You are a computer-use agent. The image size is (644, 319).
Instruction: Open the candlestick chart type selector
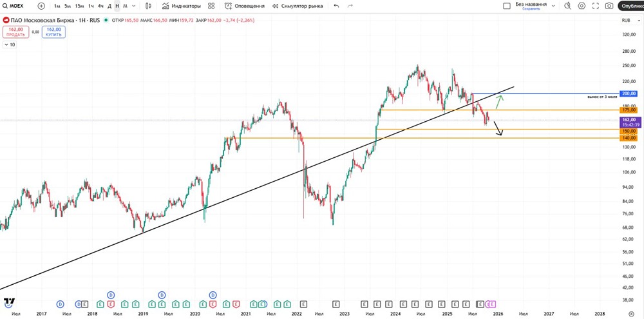[x=148, y=6]
